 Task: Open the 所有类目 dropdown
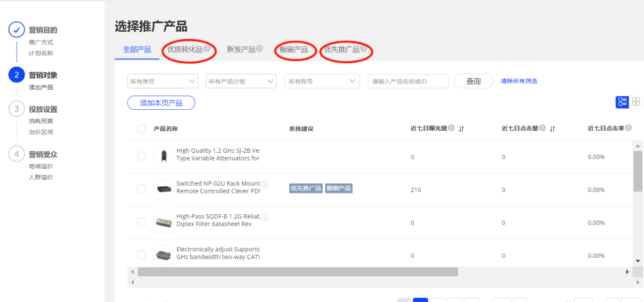point(163,81)
